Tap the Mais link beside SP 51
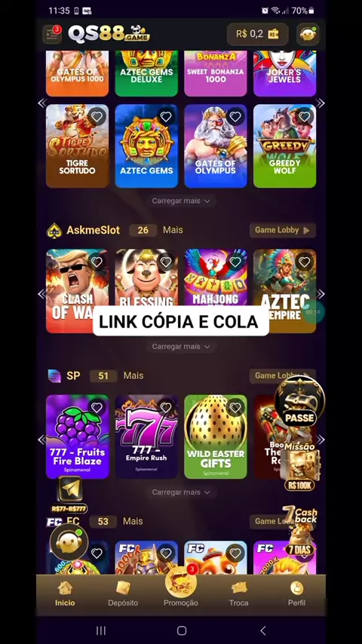 coord(133,376)
